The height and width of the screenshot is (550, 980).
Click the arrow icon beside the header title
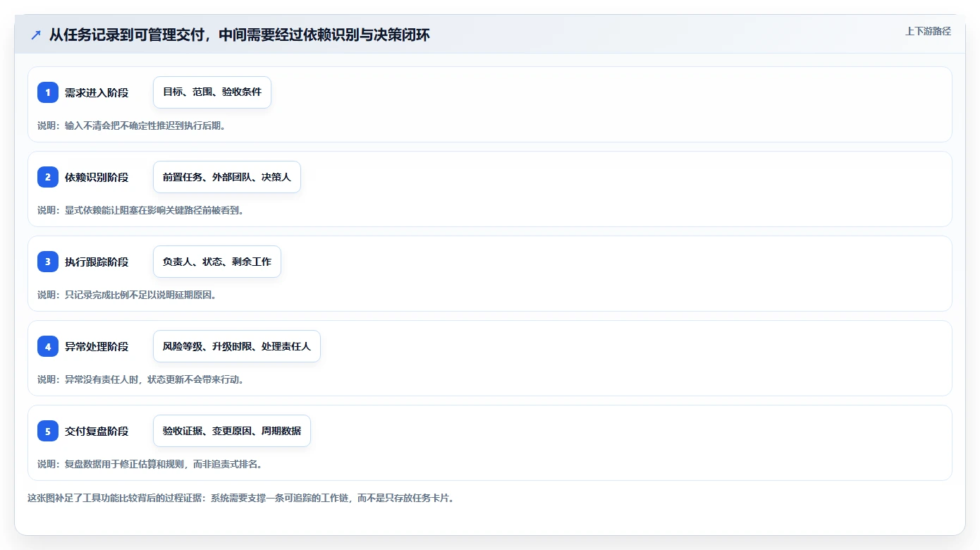pyautogui.click(x=35, y=35)
